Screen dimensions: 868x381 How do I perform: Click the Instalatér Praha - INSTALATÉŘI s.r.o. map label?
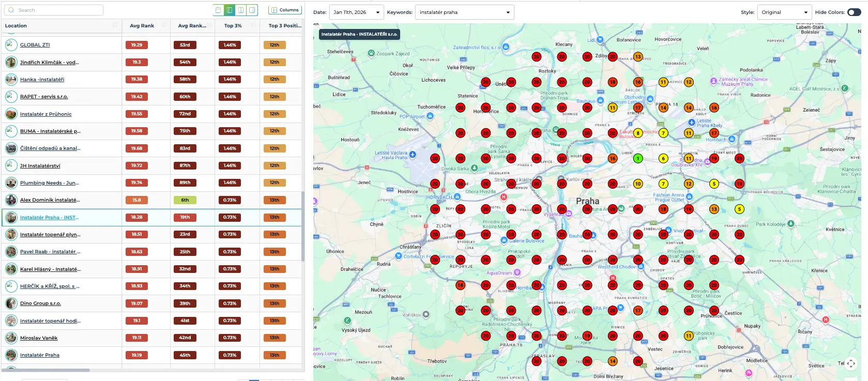[359, 34]
